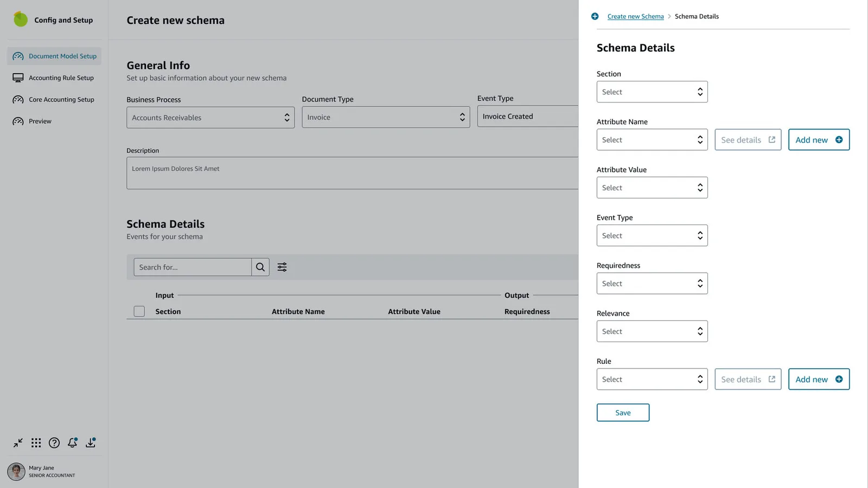The image size is (868, 488).
Task: Click Mary Jane's profile avatar
Action: coord(16,472)
